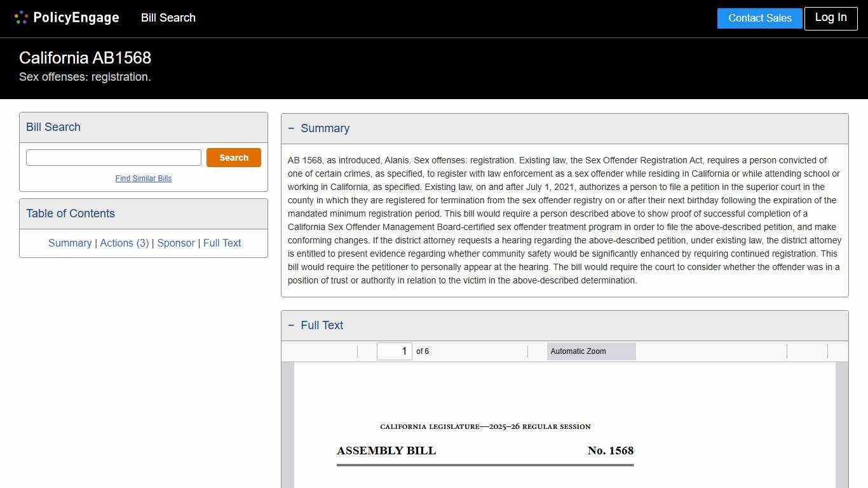Click the Log In button
This screenshot has width=868, height=488.
click(x=831, y=18)
